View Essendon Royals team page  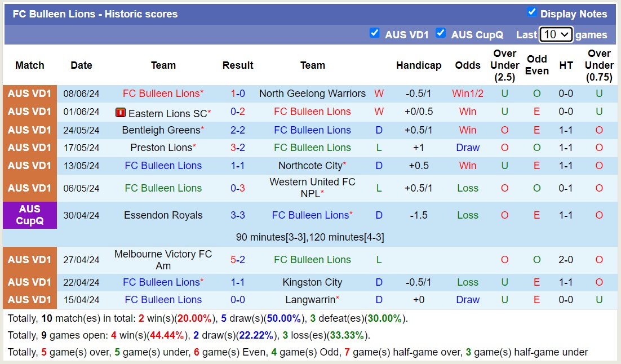(x=163, y=215)
